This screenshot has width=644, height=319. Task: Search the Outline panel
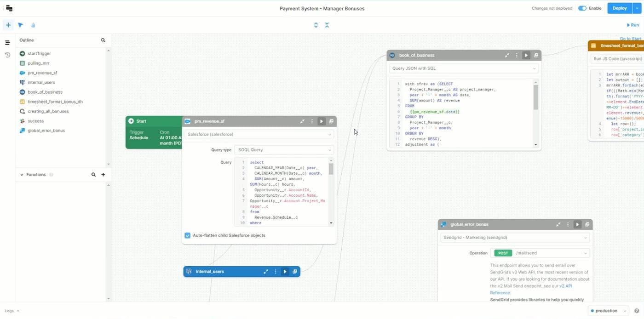pyautogui.click(x=103, y=40)
